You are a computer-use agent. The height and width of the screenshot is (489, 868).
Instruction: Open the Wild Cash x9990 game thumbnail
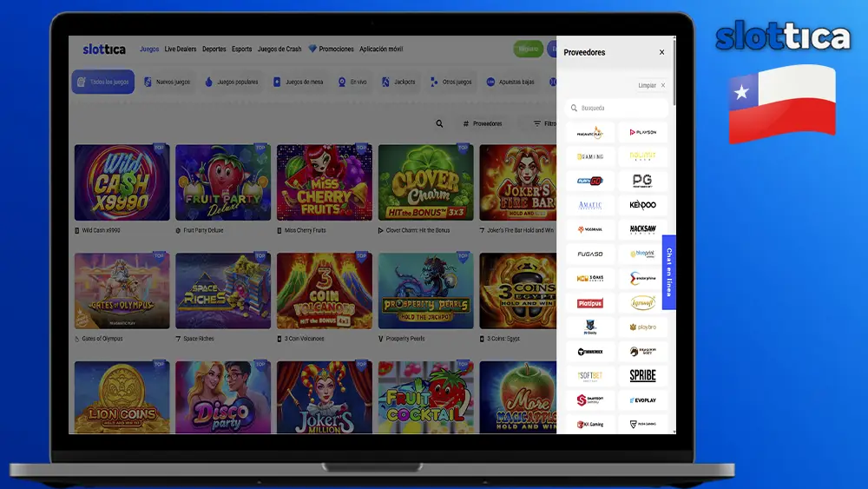coord(122,182)
